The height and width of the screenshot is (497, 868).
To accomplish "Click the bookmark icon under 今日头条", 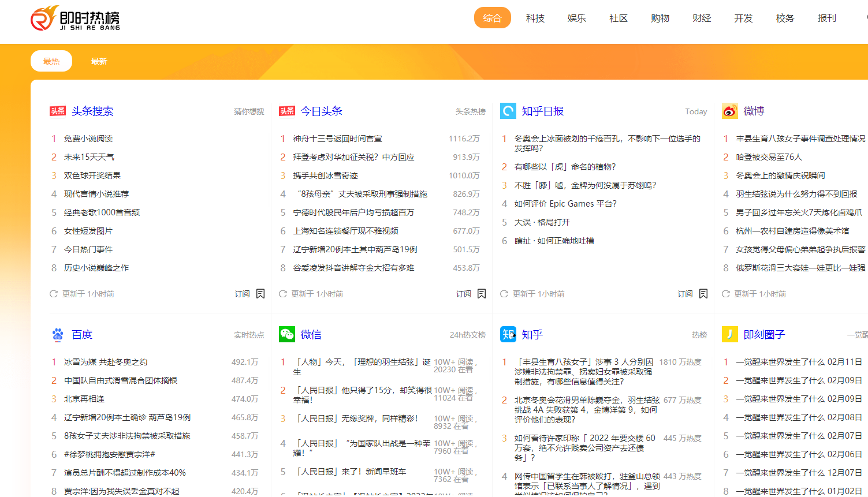I will pos(482,294).
